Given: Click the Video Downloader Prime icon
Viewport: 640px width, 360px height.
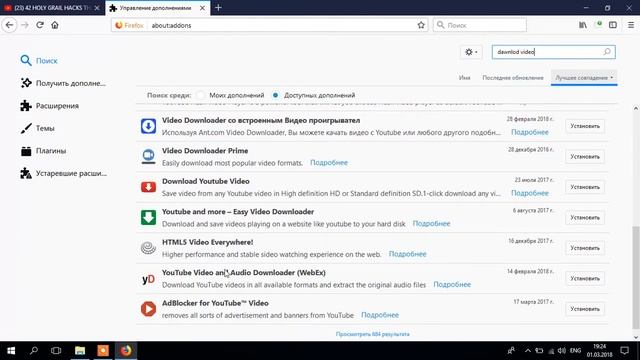Looking at the screenshot, I should [148, 156].
